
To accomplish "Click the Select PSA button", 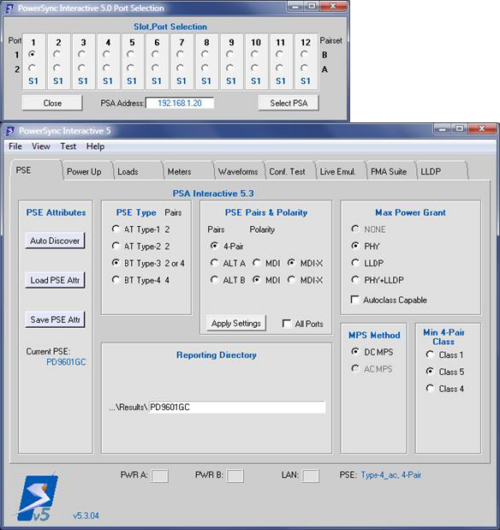I will tap(288, 103).
